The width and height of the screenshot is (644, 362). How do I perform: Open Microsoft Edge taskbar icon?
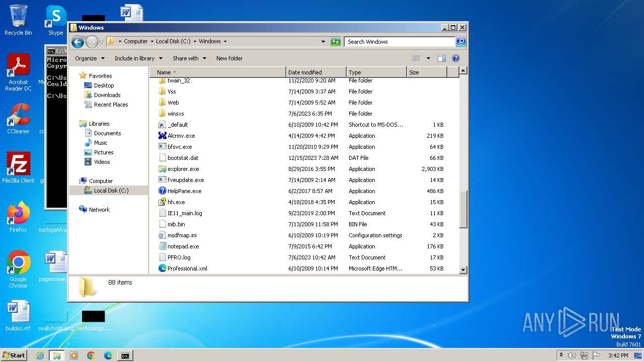[x=108, y=355]
